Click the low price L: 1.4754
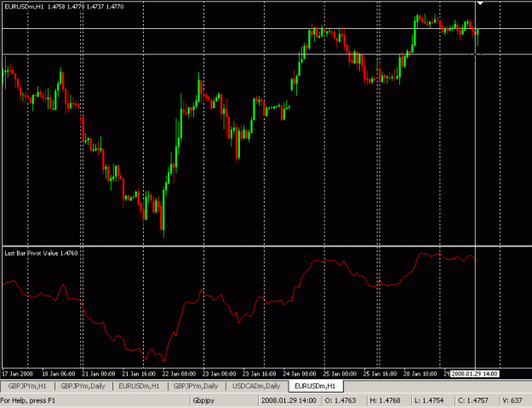 (x=430, y=400)
